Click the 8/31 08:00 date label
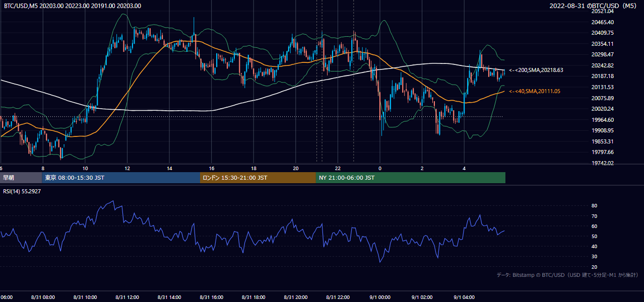Screen dimensions: 644x302 point(43,297)
